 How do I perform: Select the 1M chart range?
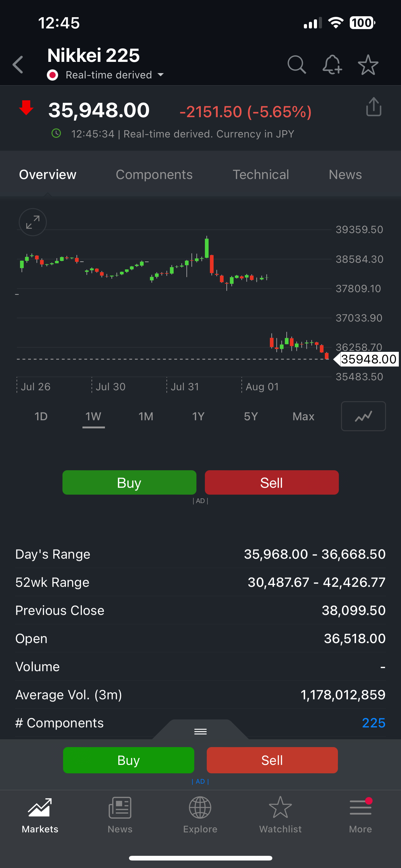pyautogui.click(x=146, y=417)
